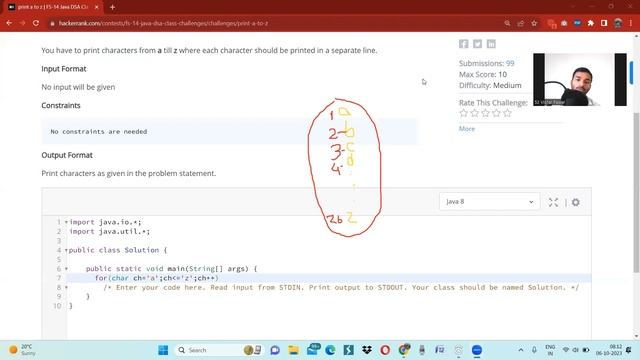Click the 'import java.util.*;' code line

coord(109,231)
